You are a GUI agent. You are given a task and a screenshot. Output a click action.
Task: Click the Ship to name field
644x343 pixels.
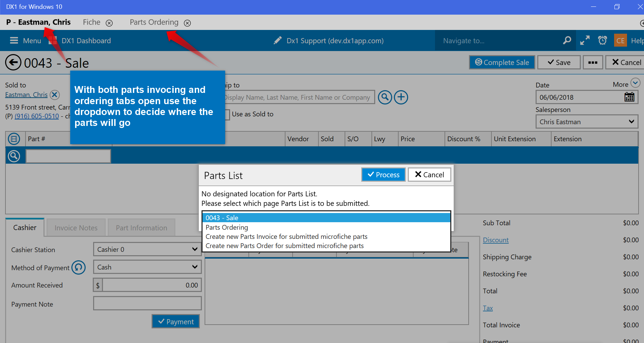[299, 97]
